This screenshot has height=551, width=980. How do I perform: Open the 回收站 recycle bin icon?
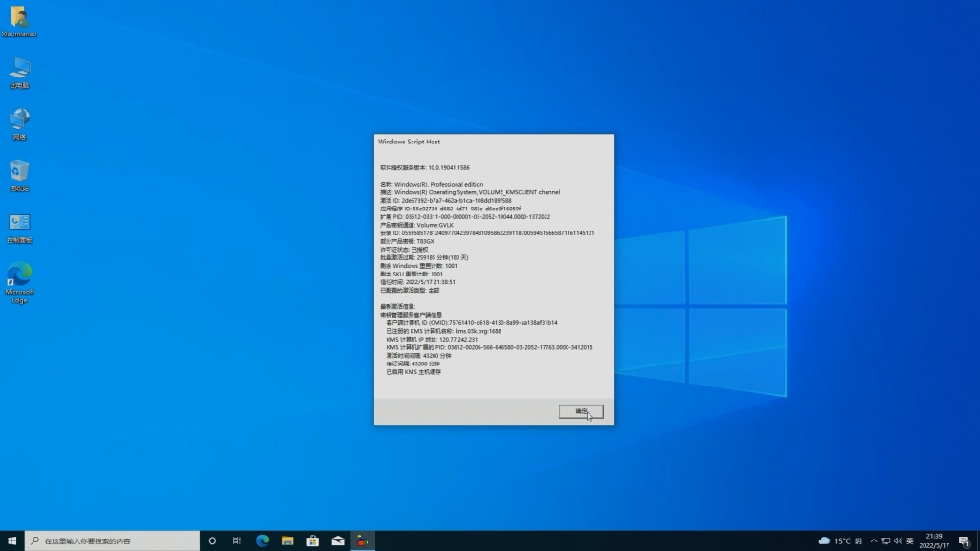[x=19, y=176]
